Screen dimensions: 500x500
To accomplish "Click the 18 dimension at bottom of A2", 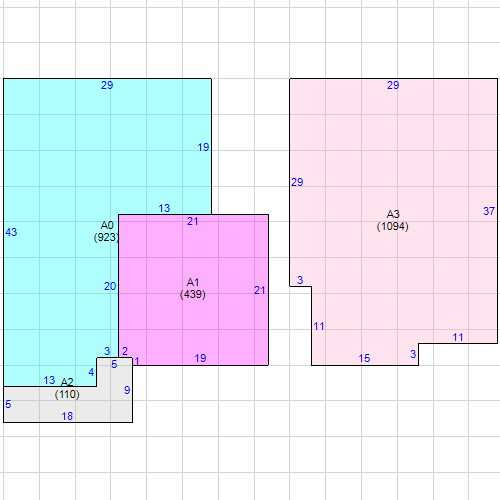I will (x=67, y=416).
